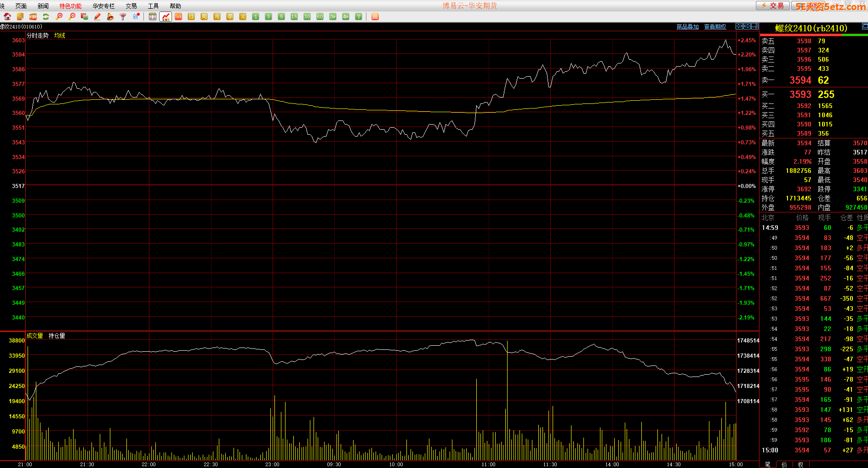This screenshot has width=868, height=468.
Task: Open the quote list table icon
Action: point(153,17)
